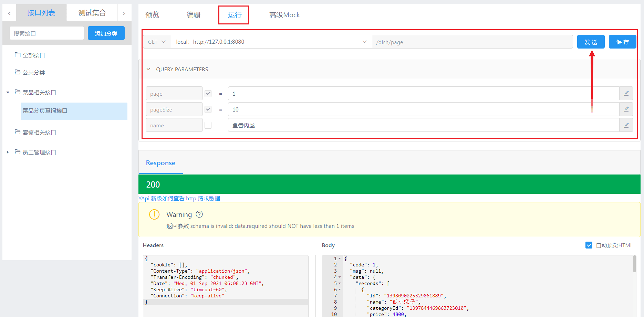Click the Warning help question mark icon

(x=199, y=214)
